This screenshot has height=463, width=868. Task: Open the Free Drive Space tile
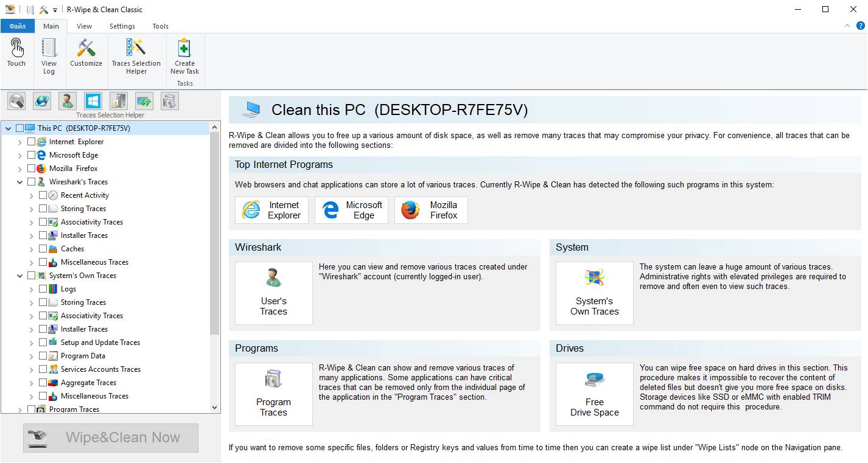tap(595, 394)
